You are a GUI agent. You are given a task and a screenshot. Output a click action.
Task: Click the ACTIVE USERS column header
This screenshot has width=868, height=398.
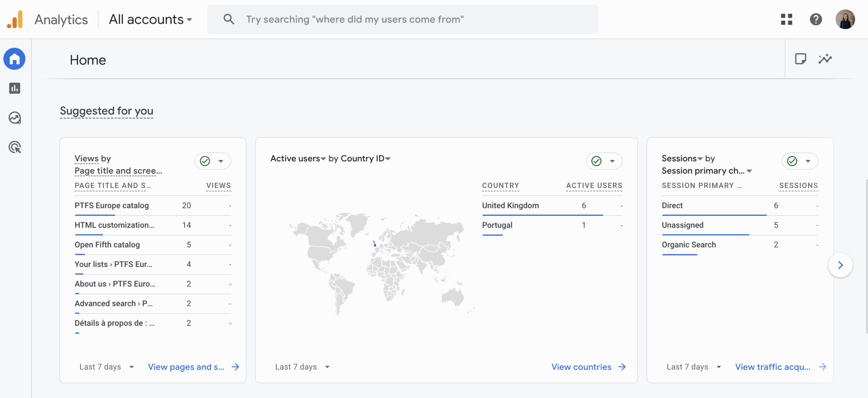(x=594, y=185)
